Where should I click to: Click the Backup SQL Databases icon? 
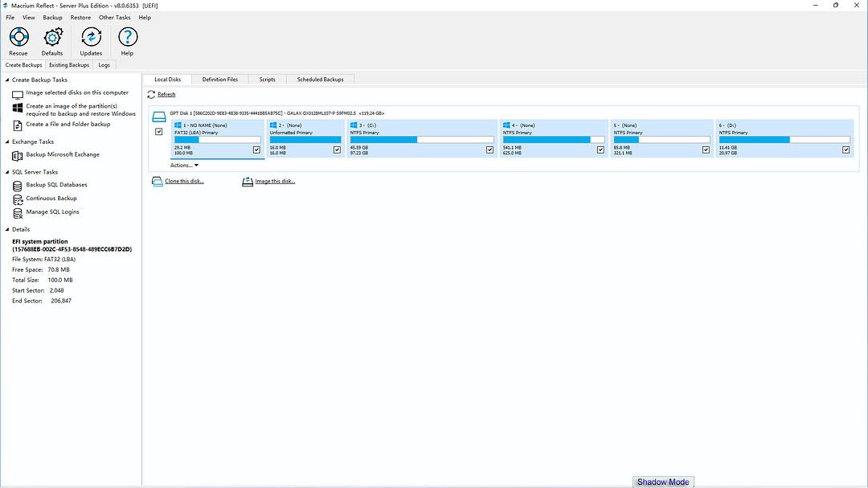(x=18, y=187)
